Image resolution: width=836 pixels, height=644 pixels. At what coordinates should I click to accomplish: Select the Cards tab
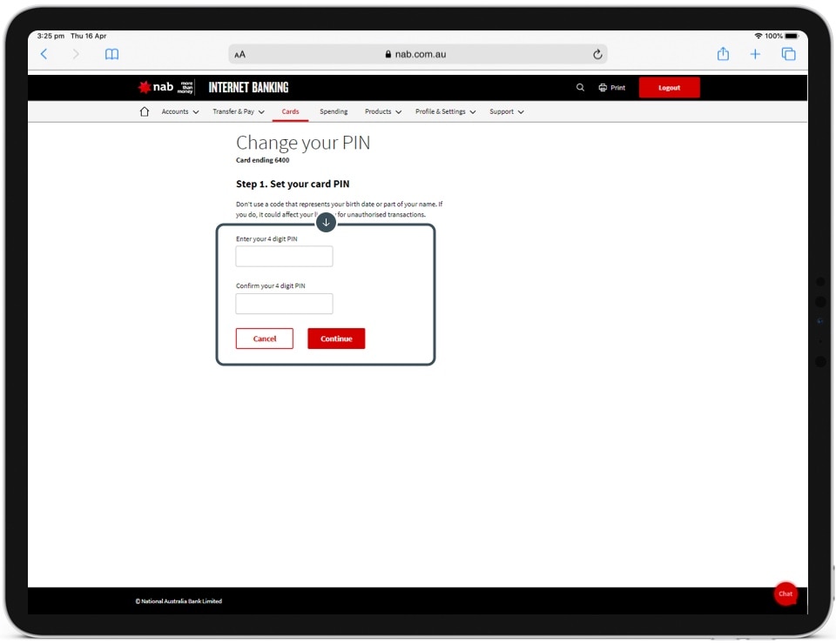[x=290, y=111]
